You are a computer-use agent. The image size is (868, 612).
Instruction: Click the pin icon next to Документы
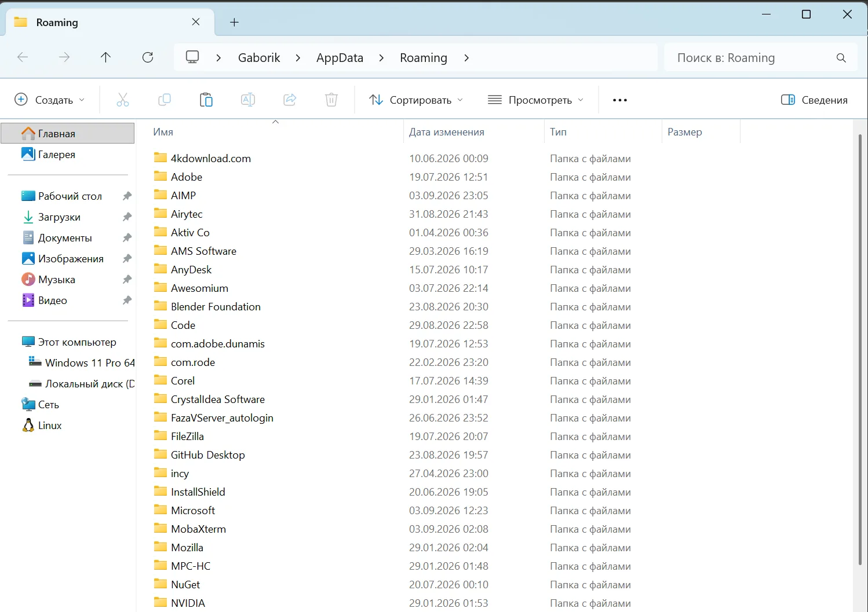(x=127, y=238)
